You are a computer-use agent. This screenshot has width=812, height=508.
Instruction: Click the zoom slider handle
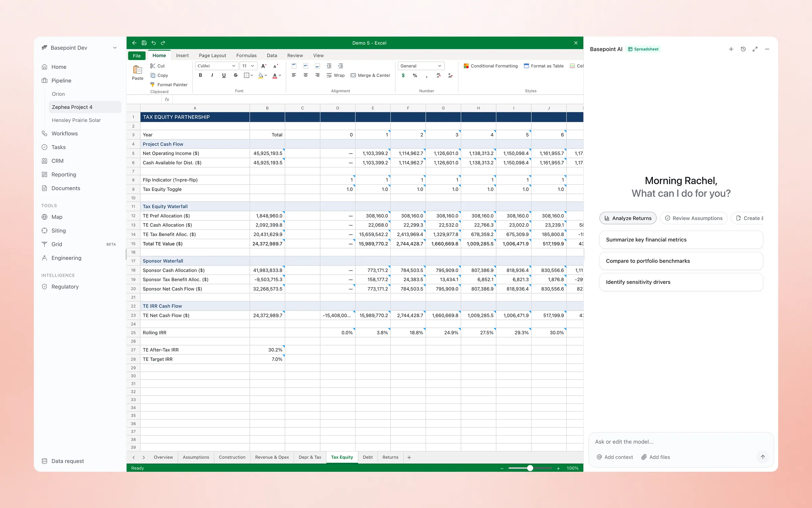tap(530, 468)
